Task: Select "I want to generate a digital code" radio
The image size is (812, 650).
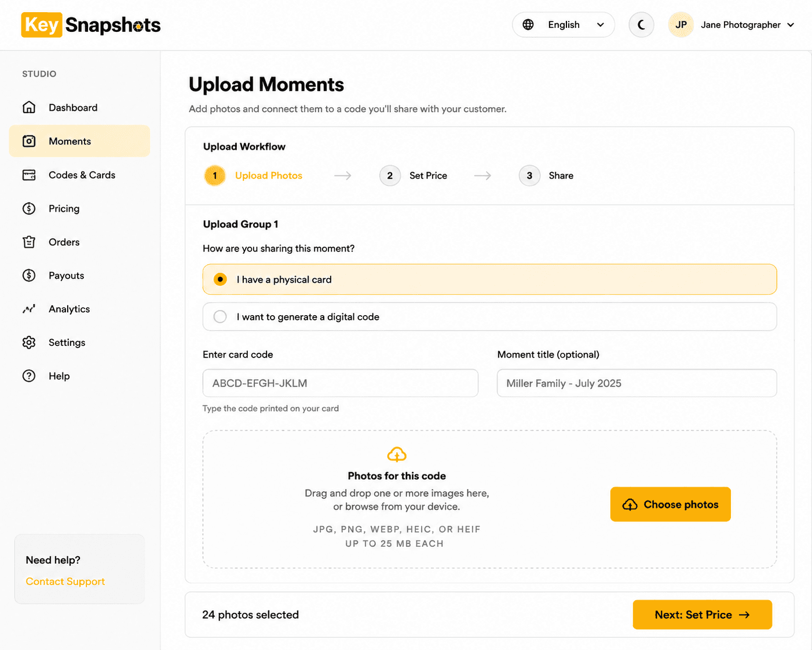Action: (x=220, y=316)
